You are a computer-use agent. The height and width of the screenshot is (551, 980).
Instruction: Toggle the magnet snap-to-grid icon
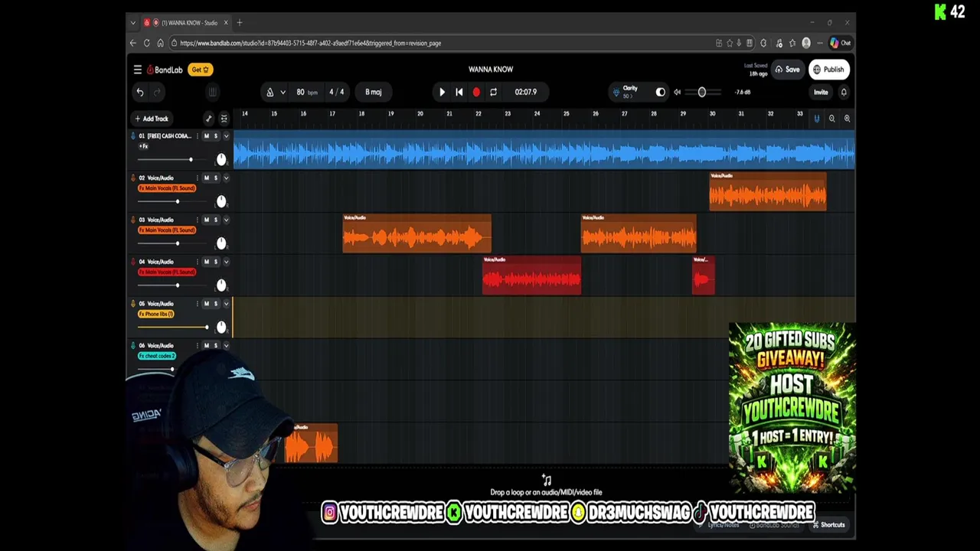(816, 119)
